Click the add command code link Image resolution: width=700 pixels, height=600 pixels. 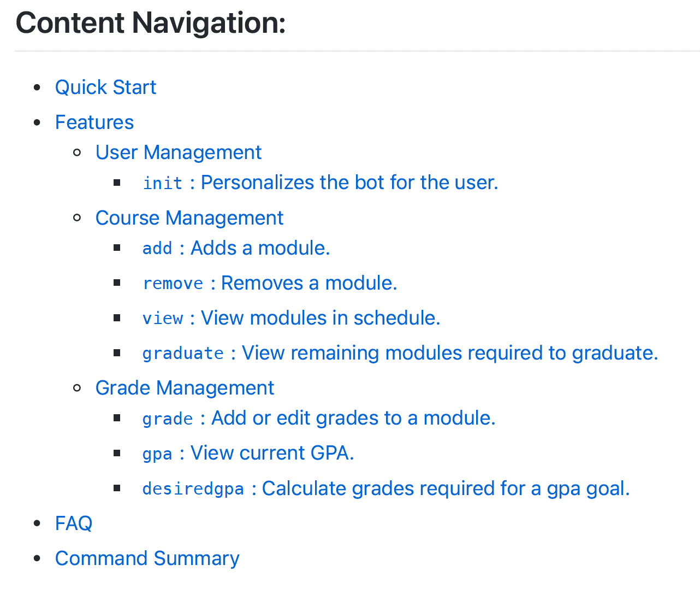157,249
